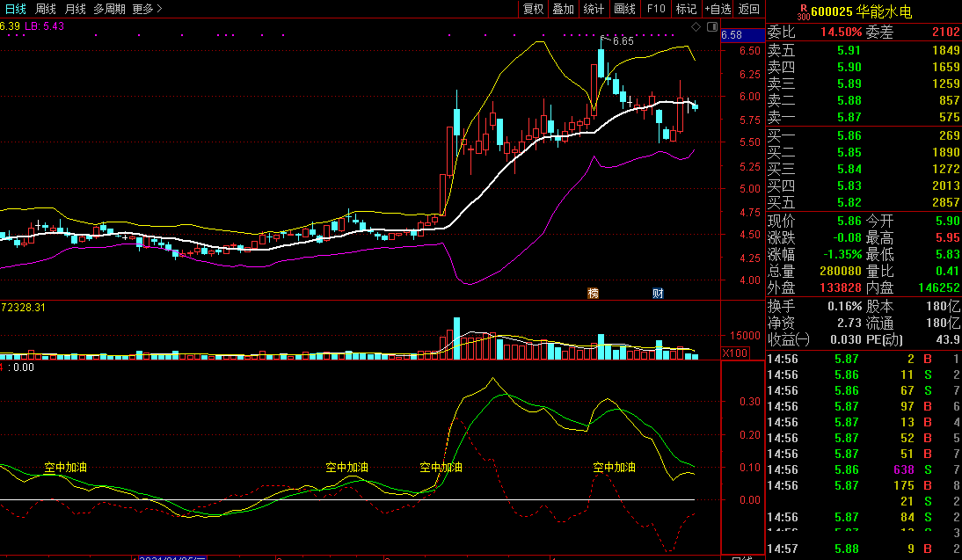
Task: Click the 收益(一) 0.030 value
Action: tap(846, 339)
